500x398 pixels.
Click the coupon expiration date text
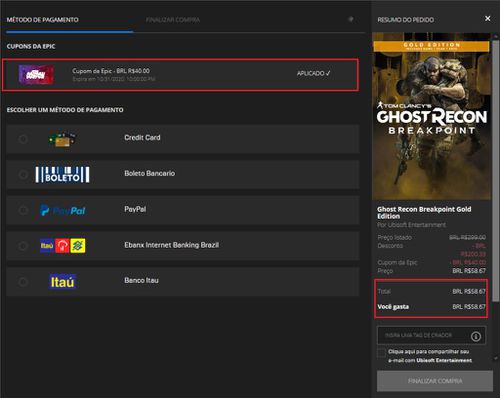pos(114,79)
